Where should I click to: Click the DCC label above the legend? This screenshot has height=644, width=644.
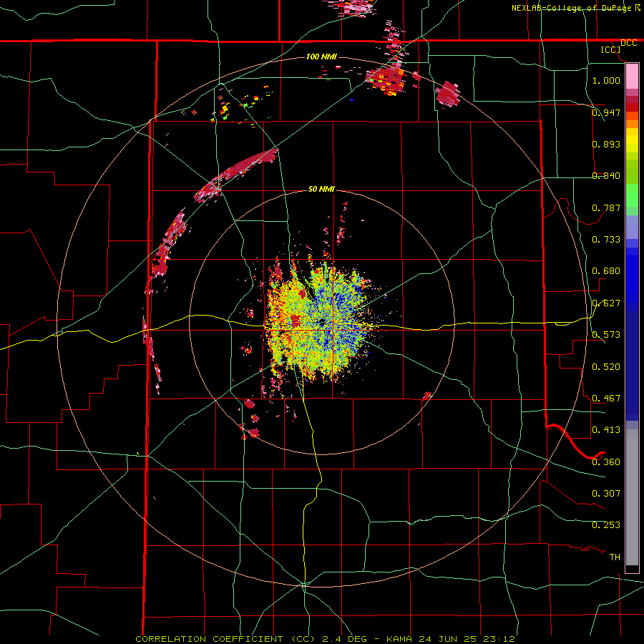pos(628,43)
